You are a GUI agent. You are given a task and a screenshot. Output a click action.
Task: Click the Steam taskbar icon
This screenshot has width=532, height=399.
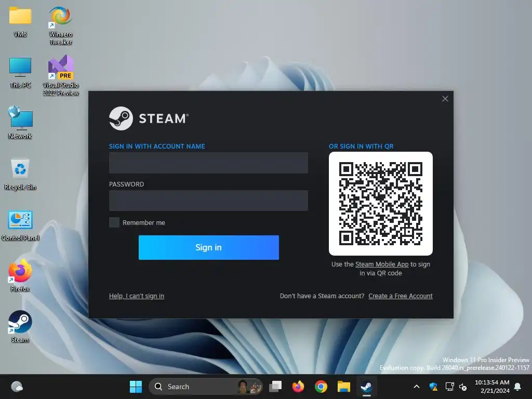click(x=366, y=387)
